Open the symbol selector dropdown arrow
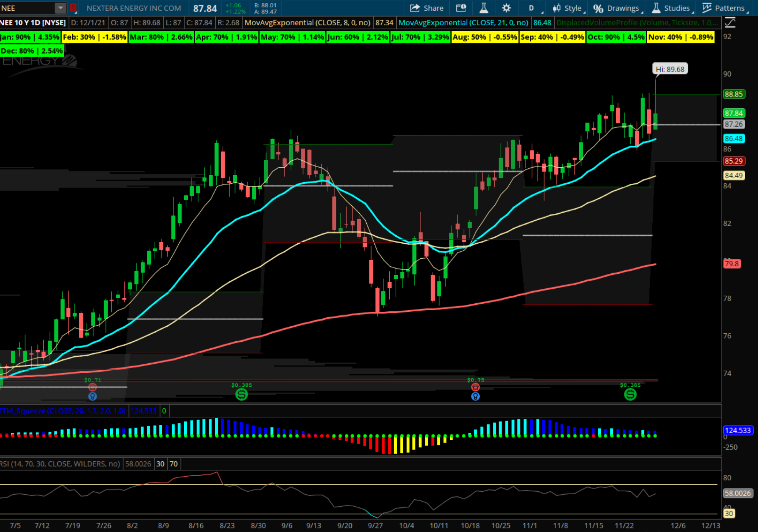Viewport: 758px width, 532px height. (x=60, y=8)
